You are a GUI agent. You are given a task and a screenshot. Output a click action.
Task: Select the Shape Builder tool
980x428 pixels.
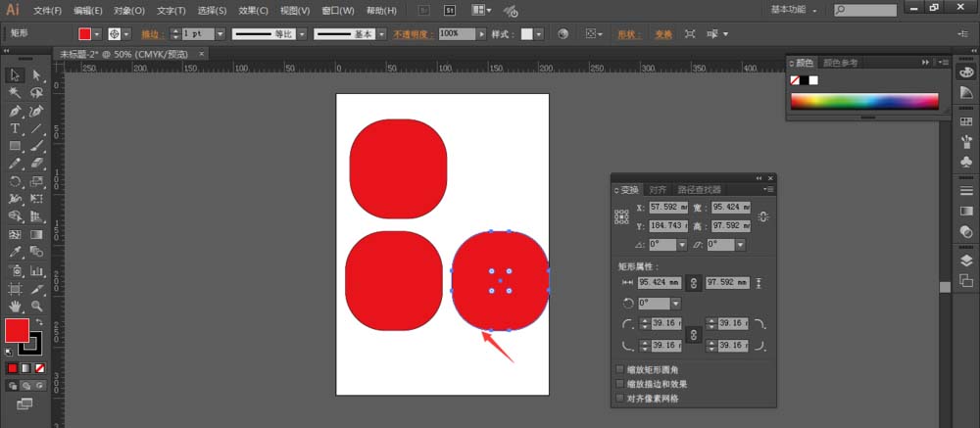point(15,216)
